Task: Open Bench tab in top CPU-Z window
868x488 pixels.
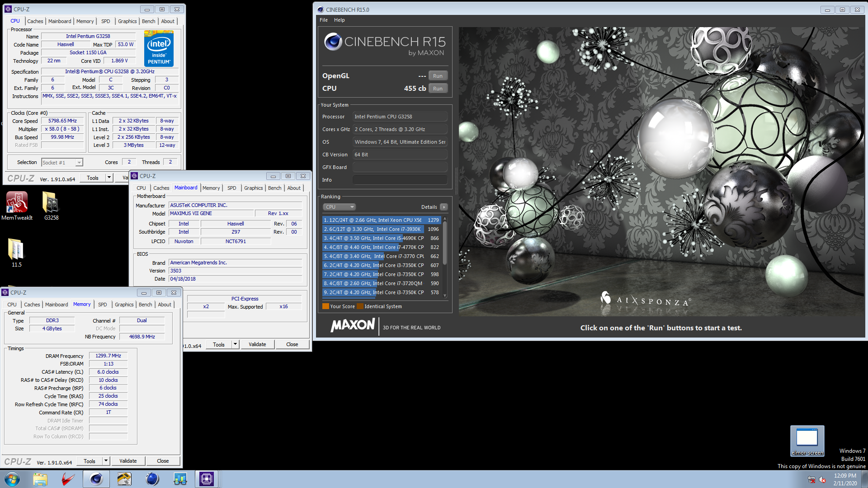Action: [149, 21]
